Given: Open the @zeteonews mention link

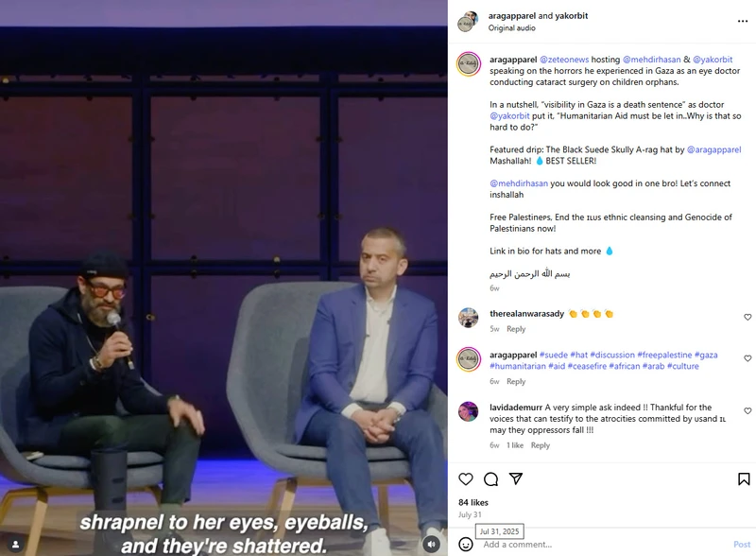Looking at the screenshot, I should pos(564,60).
